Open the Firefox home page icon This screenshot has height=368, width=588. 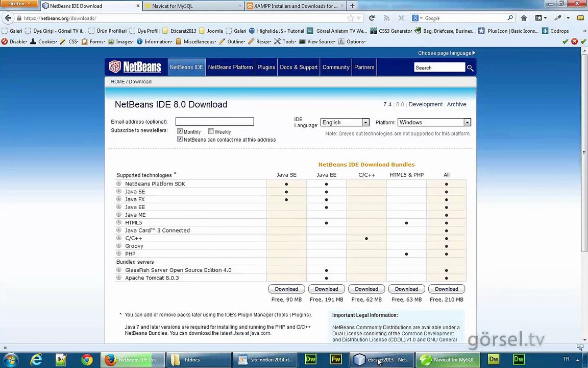tap(524, 18)
